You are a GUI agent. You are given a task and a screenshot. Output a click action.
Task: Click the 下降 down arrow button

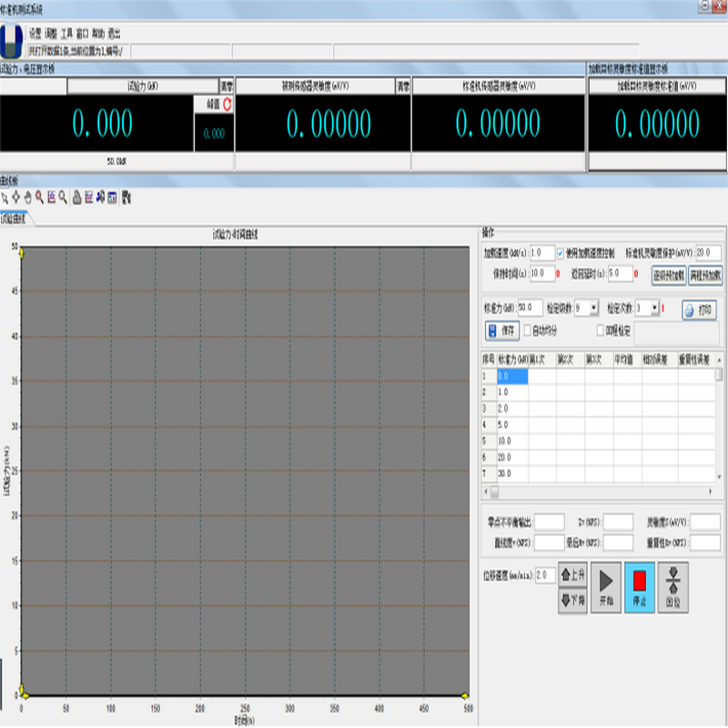pos(573,601)
